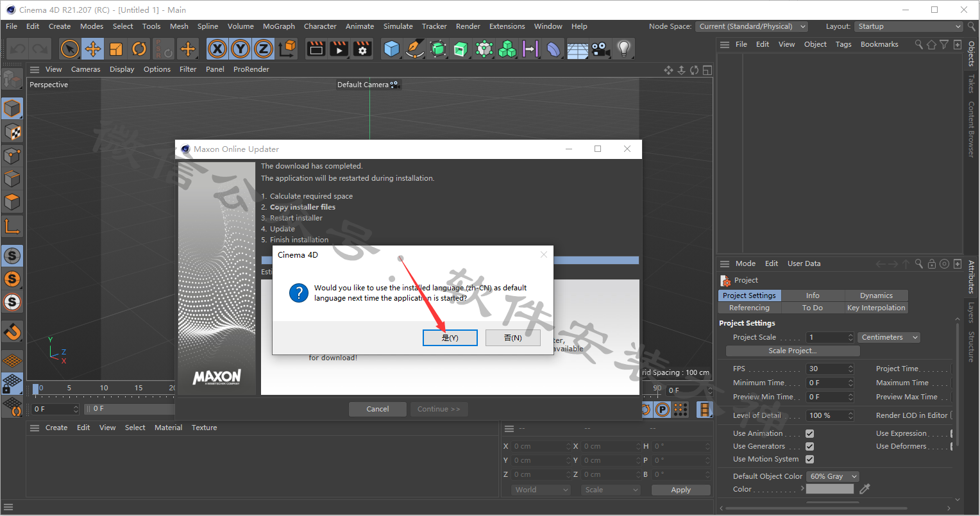The height and width of the screenshot is (516, 980).
Task: Click the Make Editable icon in left sidebar
Action: pyautogui.click(x=12, y=79)
